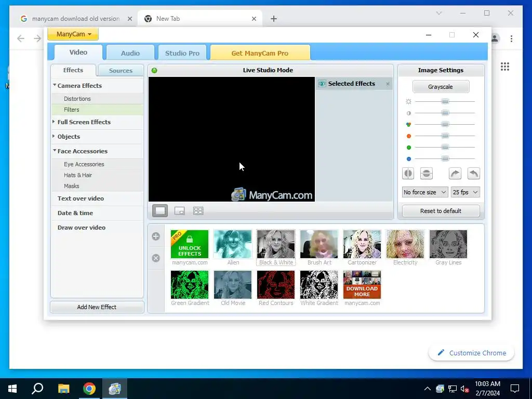This screenshot has width=532, height=399.
Task: Adjust the saturation slider
Action: [x=445, y=125]
